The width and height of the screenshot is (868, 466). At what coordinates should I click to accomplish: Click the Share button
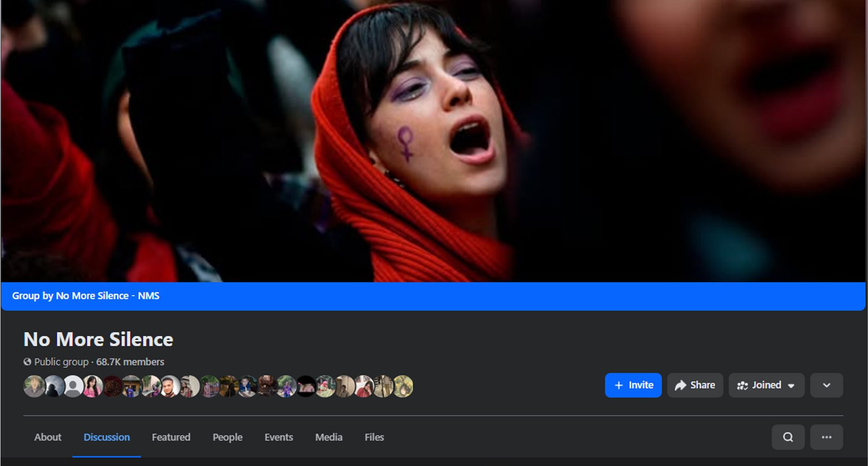(x=695, y=385)
